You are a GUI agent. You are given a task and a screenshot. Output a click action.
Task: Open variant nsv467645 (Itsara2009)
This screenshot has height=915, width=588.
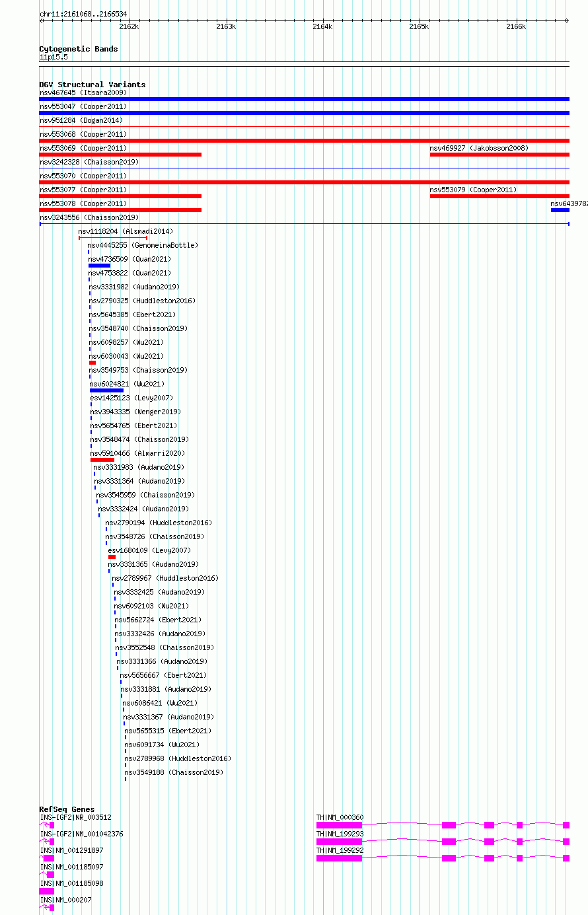pos(304,99)
